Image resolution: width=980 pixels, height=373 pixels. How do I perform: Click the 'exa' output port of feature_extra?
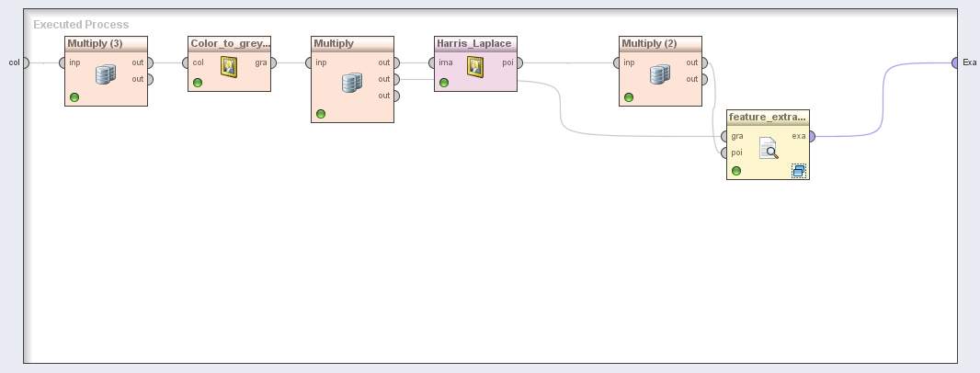point(811,136)
